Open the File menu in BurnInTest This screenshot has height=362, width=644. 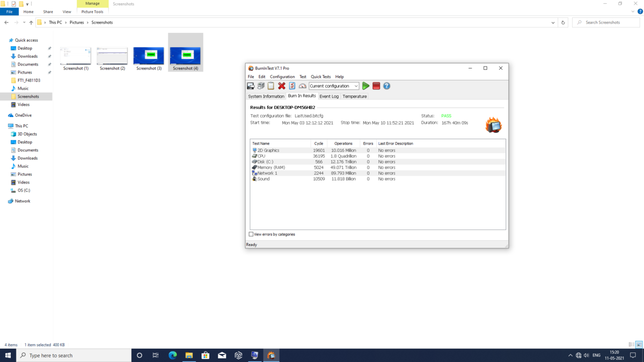pos(251,77)
